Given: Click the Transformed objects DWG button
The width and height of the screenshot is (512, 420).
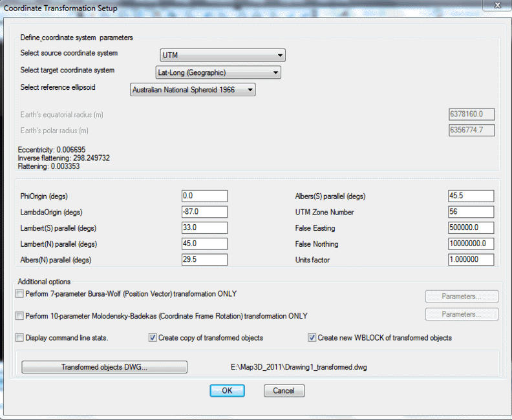Looking at the screenshot, I should click(x=104, y=367).
